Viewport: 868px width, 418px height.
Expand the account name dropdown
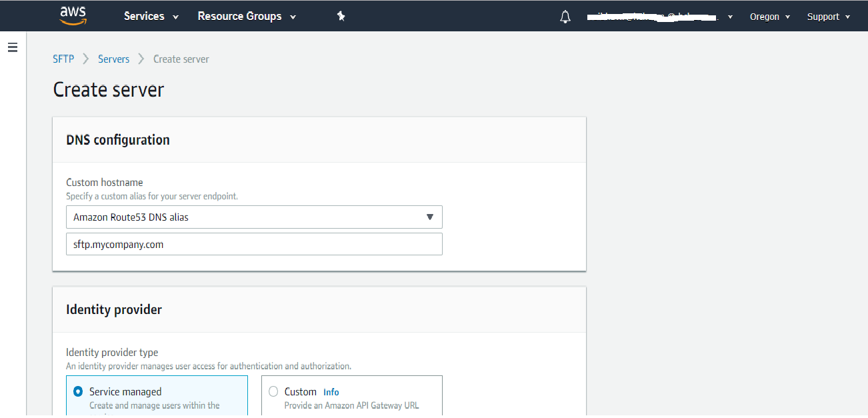659,17
